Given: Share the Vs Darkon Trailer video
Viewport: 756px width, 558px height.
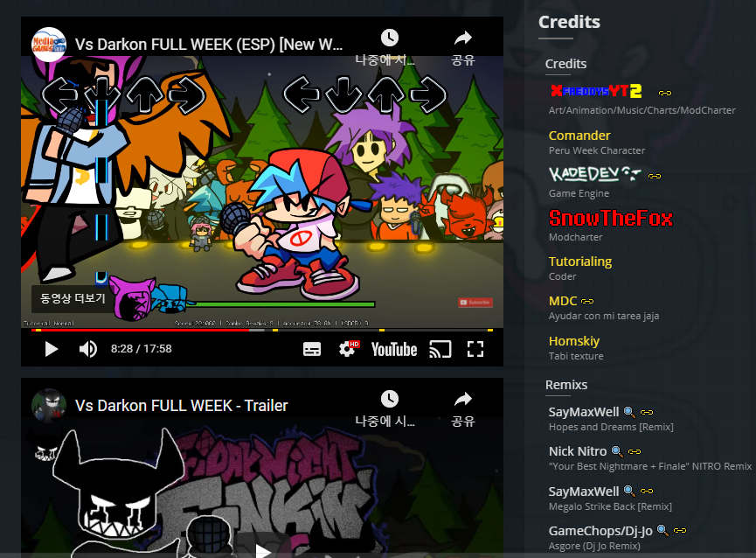Looking at the screenshot, I should coord(463,399).
